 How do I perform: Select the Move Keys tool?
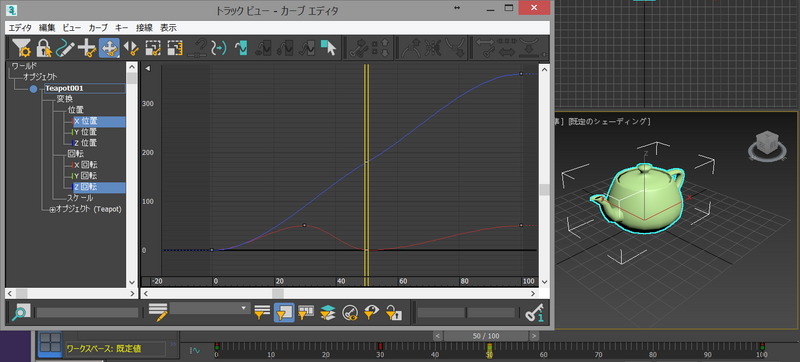[109, 48]
